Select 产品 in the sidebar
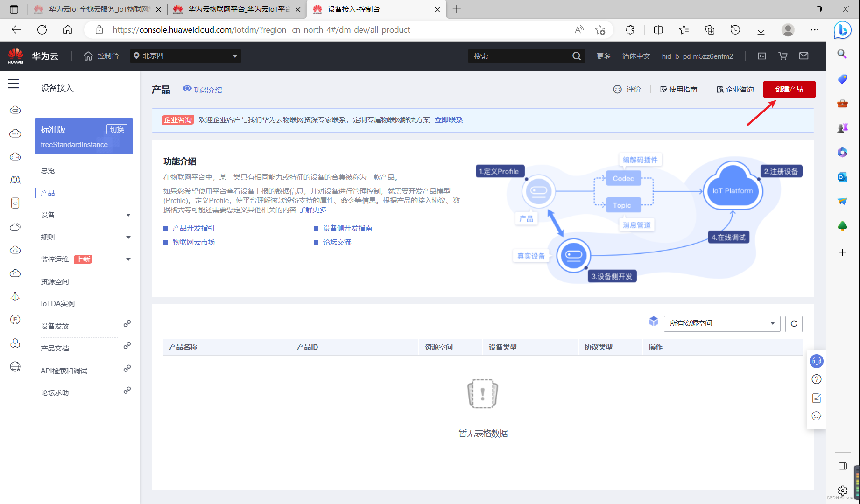Viewport: 860px width, 504px height. (48, 193)
